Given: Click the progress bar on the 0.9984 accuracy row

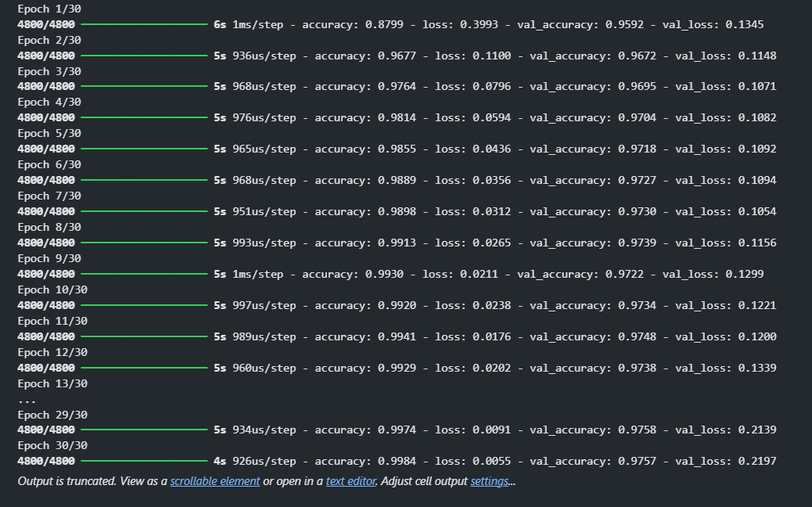Looking at the screenshot, I should (x=144, y=461).
